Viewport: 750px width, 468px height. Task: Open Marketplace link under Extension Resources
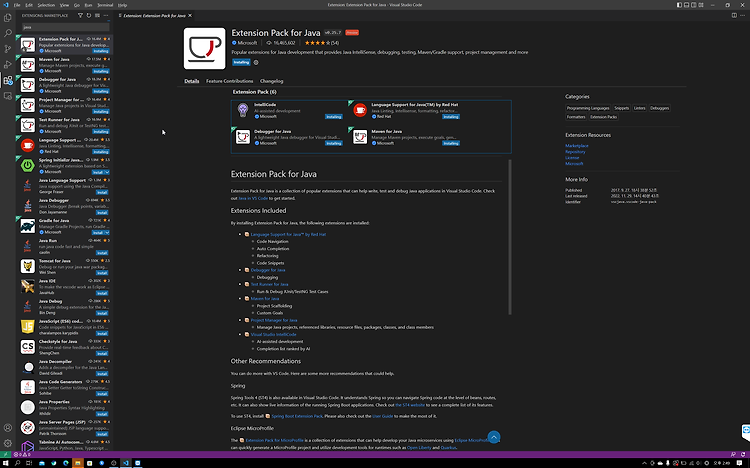pyautogui.click(x=577, y=145)
